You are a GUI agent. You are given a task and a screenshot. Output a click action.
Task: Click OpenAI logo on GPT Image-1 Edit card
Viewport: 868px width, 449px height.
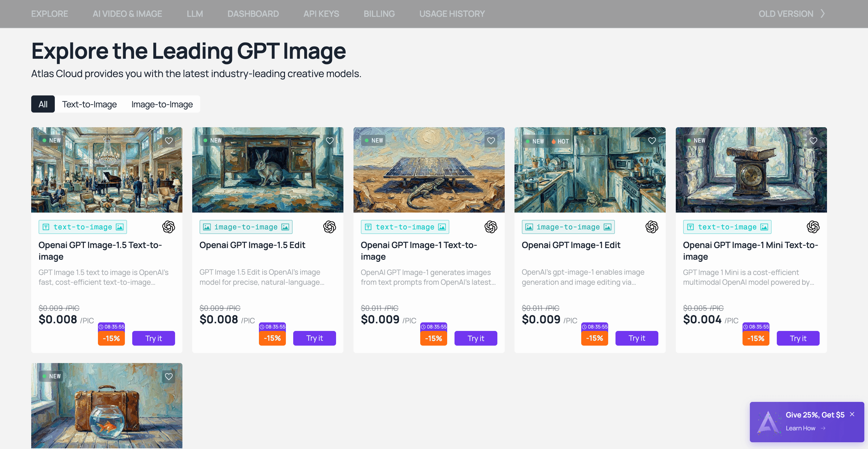(x=652, y=227)
